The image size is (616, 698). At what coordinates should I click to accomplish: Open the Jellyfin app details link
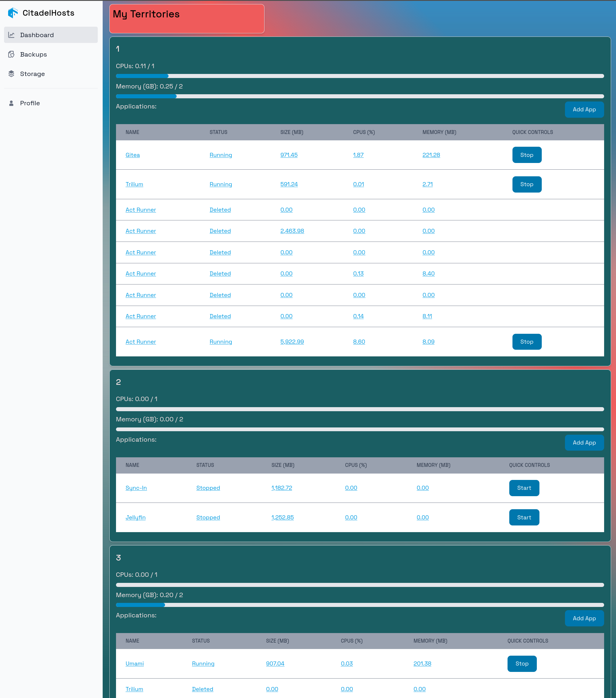pyautogui.click(x=135, y=517)
